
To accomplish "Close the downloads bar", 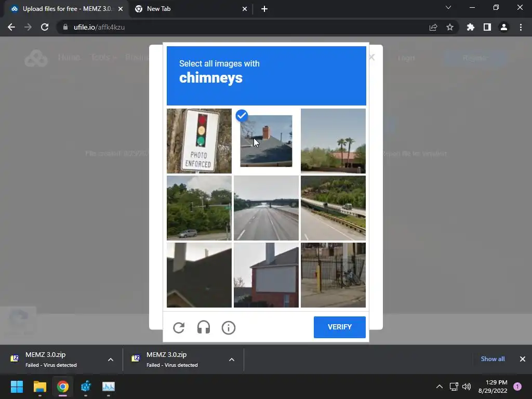I will click(523, 359).
